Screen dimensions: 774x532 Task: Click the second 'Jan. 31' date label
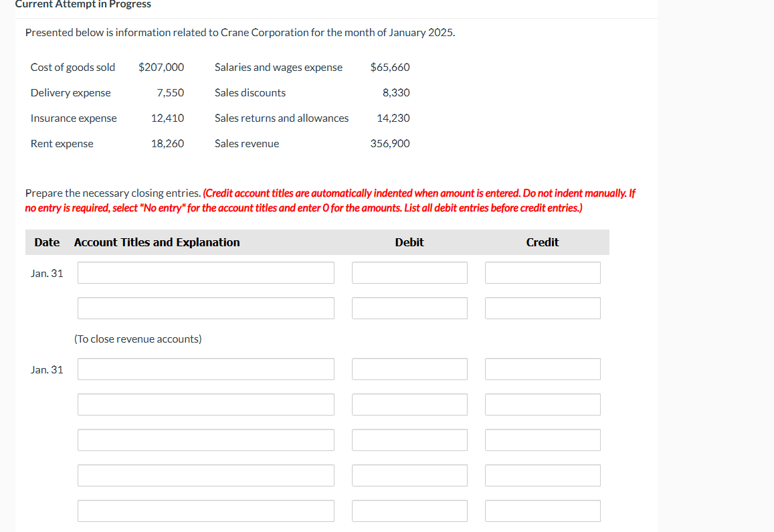point(47,369)
